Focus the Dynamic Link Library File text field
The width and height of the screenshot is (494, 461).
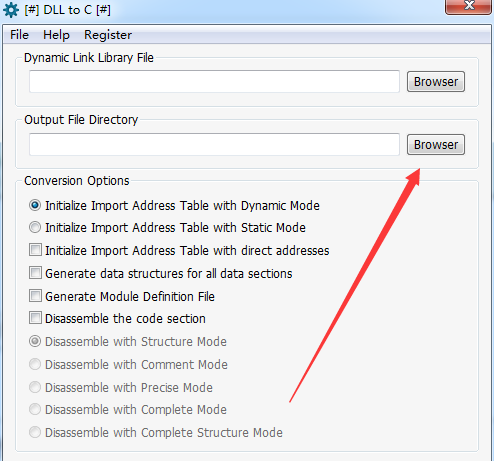[214, 81]
